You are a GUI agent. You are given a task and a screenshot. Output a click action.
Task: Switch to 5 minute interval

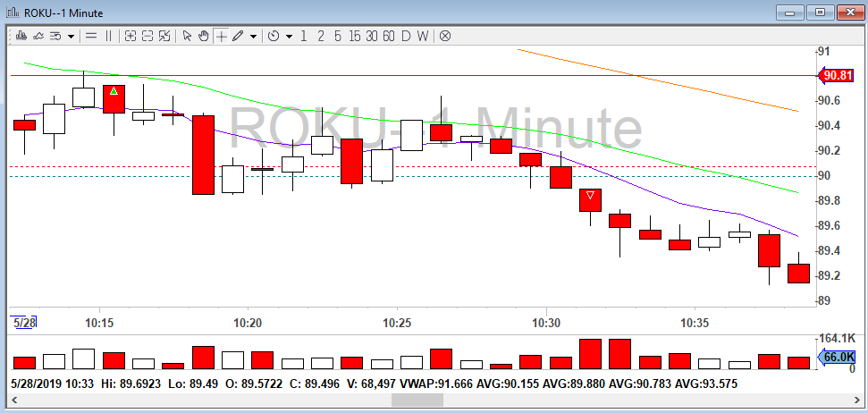(x=338, y=37)
